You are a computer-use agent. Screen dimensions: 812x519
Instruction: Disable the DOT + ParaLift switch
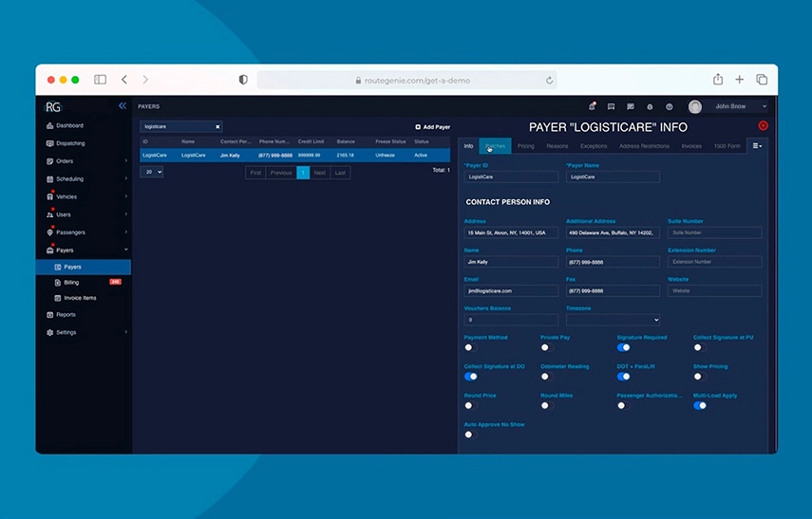point(624,377)
